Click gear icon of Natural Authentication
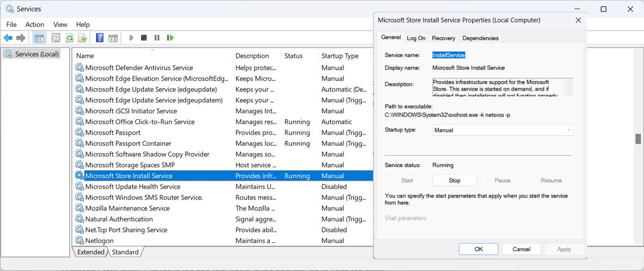 coord(79,219)
